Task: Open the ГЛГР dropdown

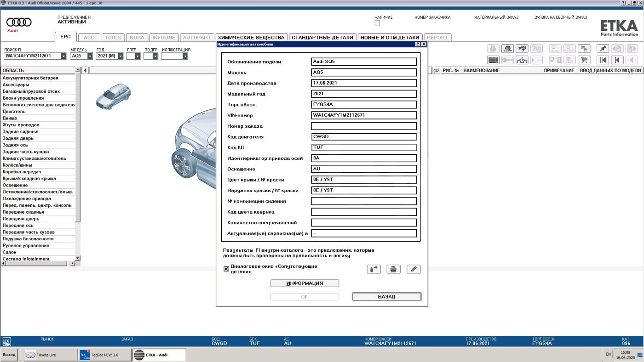Action: (138, 56)
